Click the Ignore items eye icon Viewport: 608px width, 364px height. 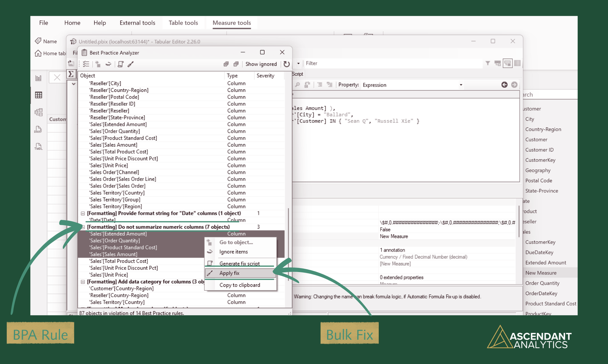[x=108, y=64]
